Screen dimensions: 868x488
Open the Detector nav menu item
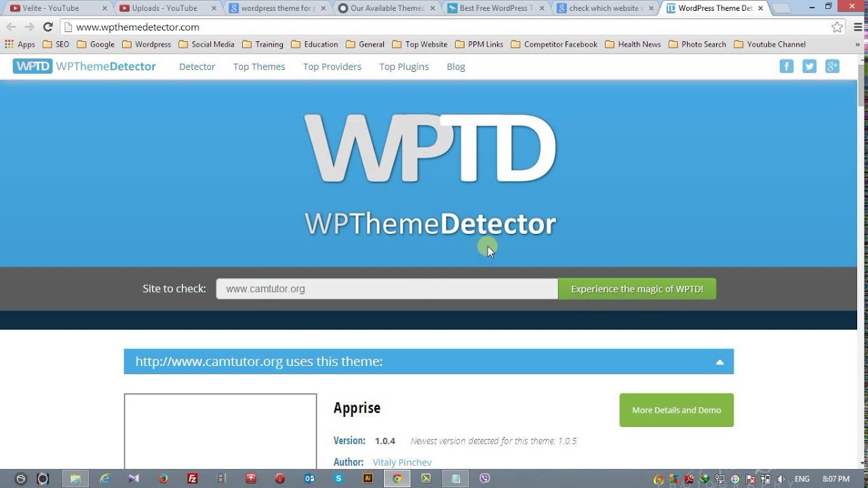coord(197,66)
